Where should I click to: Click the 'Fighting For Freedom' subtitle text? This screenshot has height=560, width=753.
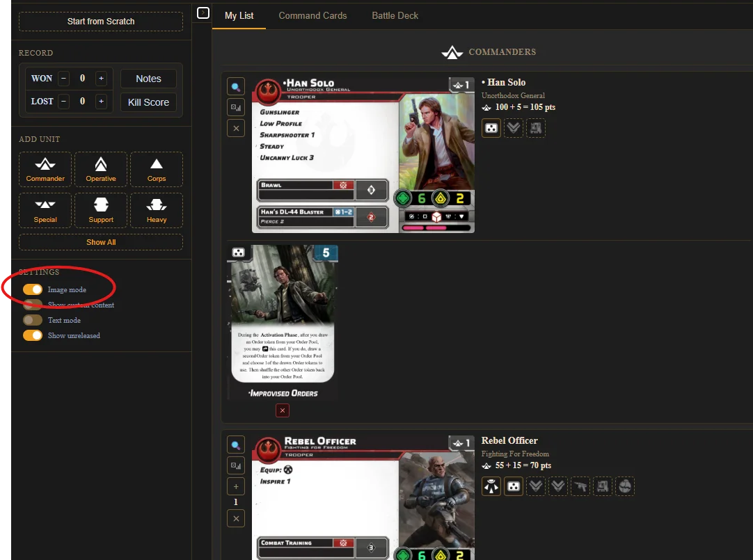click(515, 454)
